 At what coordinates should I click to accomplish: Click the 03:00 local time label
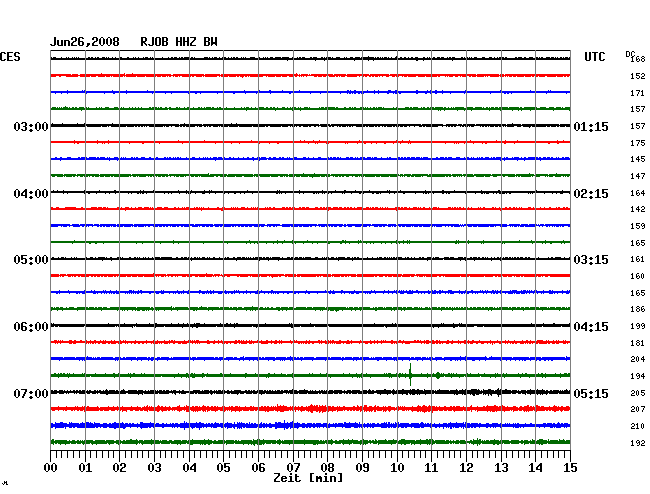31,127
